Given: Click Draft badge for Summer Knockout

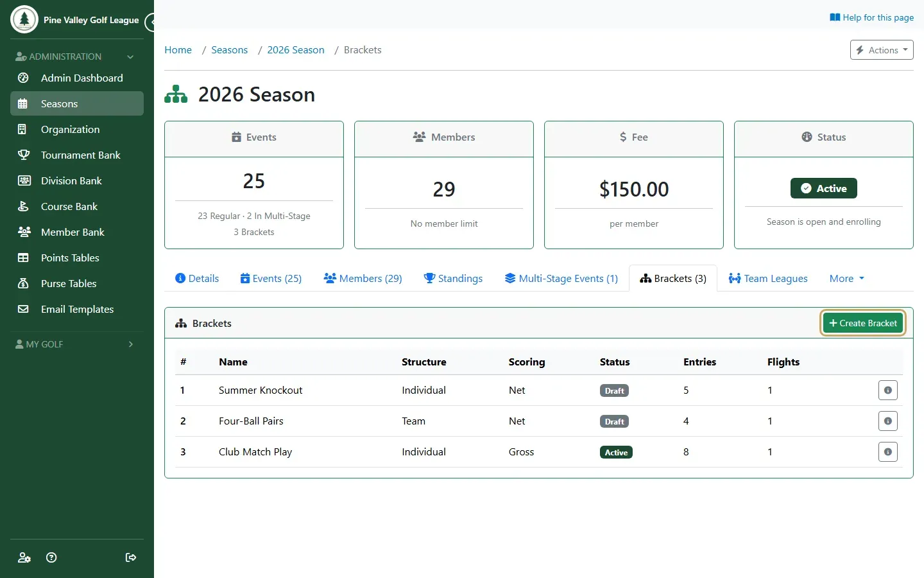Looking at the screenshot, I should (614, 390).
